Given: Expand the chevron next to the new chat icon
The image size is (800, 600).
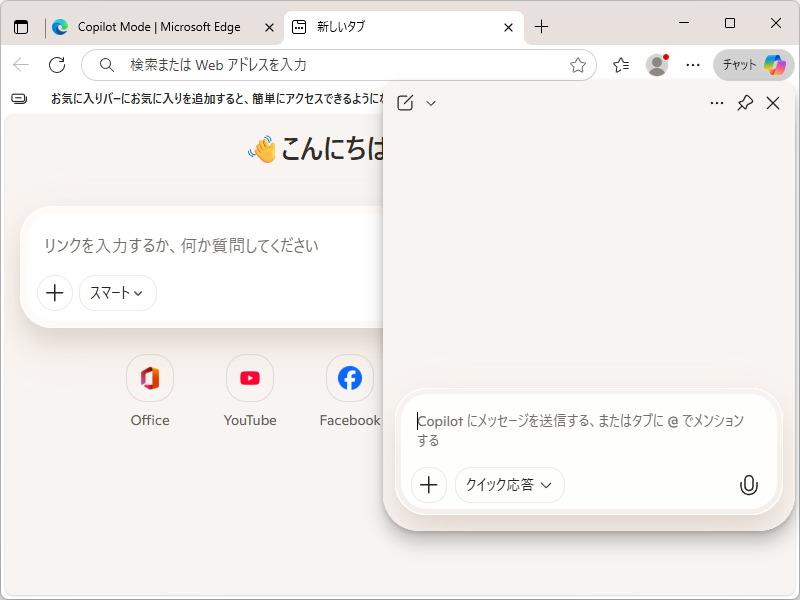Looking at the screenshot, I should 430,103.
